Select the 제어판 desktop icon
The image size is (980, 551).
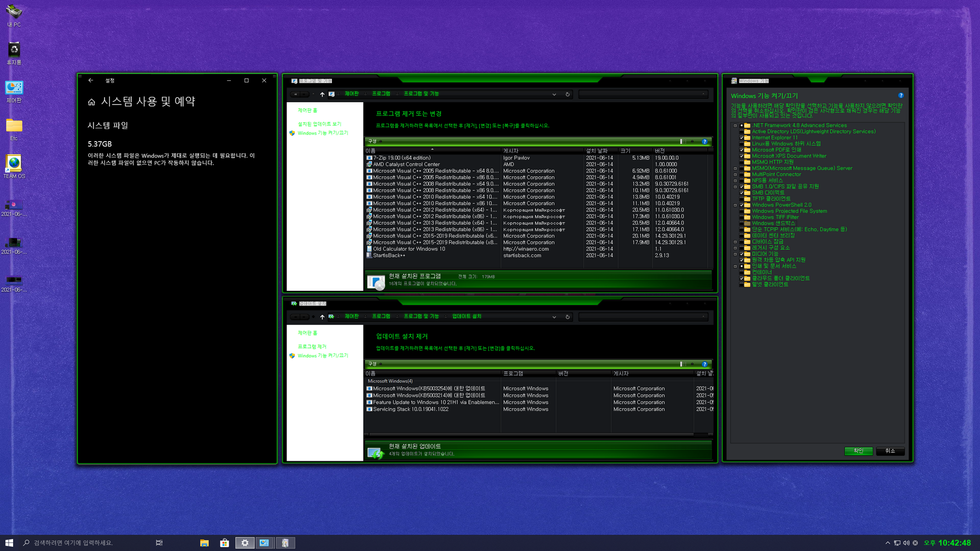pyautogui.click(x=14, y=92)
